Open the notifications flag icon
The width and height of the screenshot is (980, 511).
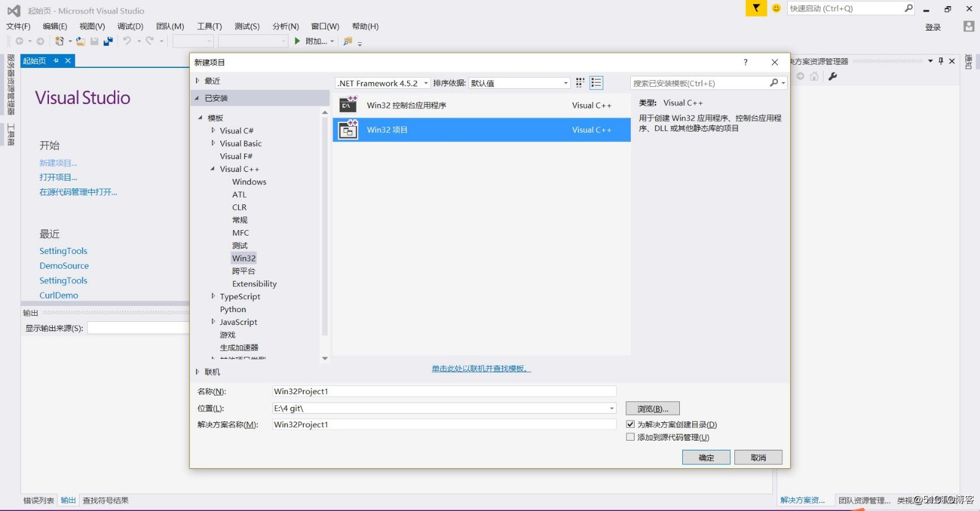pos(756,8)
